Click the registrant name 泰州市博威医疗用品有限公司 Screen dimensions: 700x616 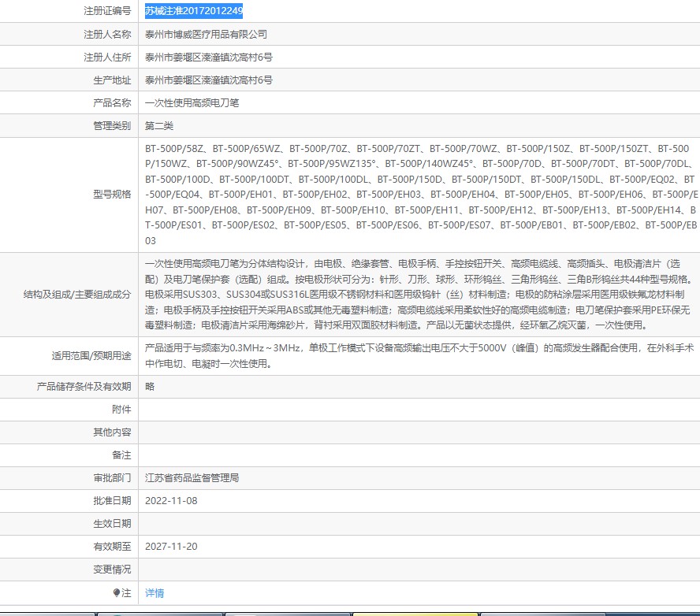[x=206, y=35]
